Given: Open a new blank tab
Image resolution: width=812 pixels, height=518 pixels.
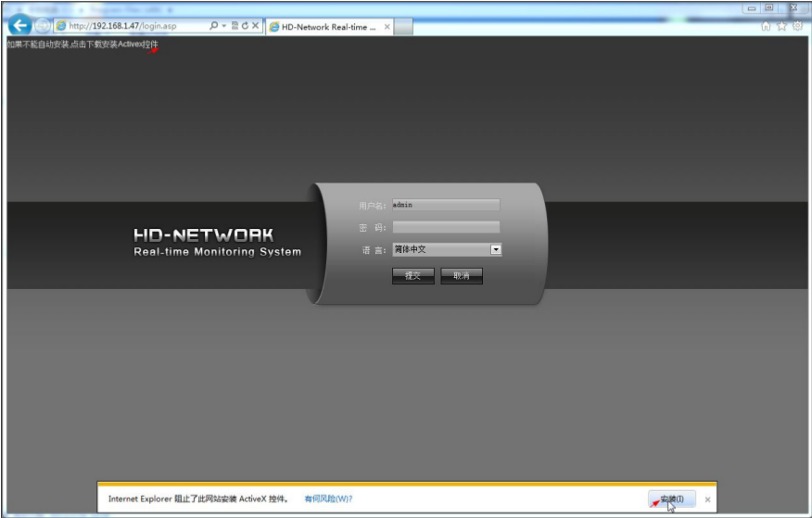Looking at the screenshot, I should click(404, 27).
